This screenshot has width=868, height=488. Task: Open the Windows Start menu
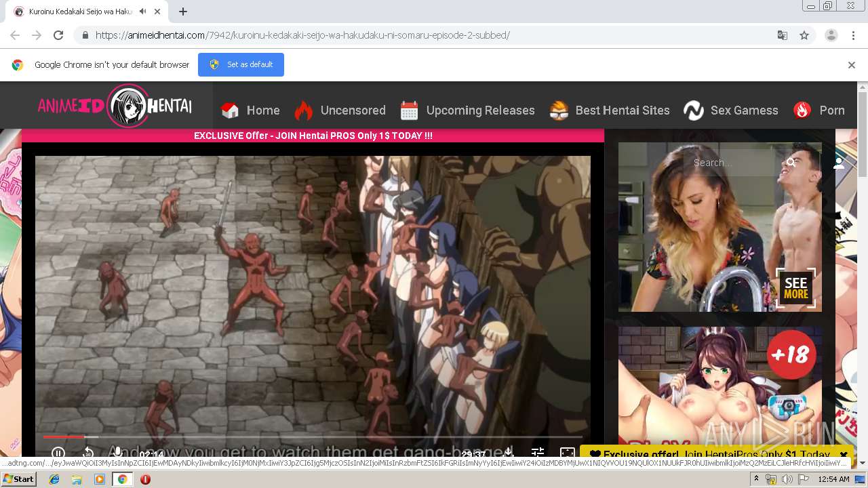[20, 479]
